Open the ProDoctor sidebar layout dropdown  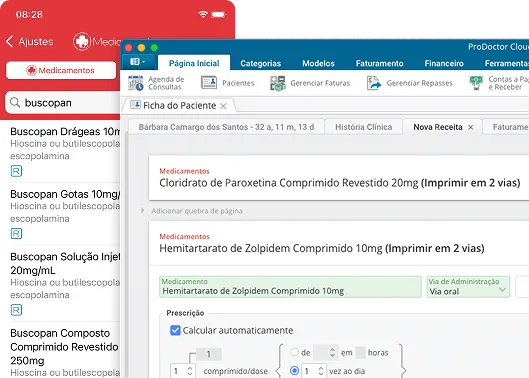(138, 61)
